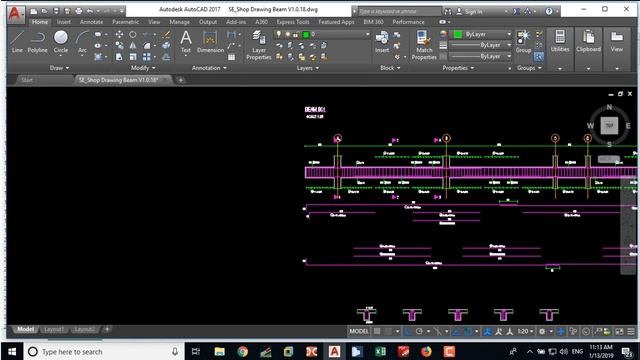Switch to the Start file tab

click(27, 80)
